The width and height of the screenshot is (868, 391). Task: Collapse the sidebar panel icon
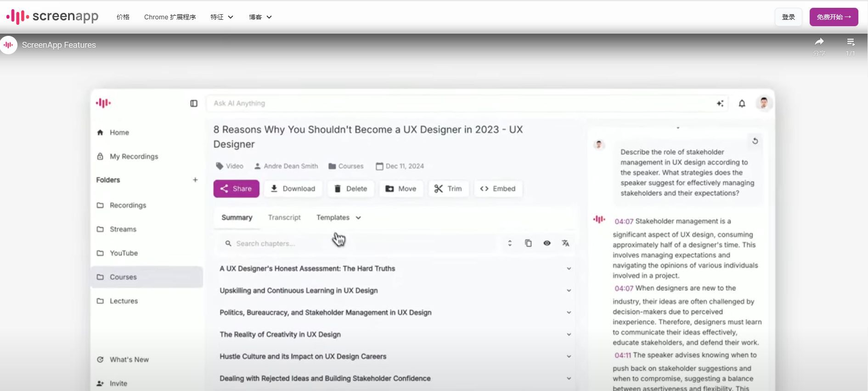194,103
